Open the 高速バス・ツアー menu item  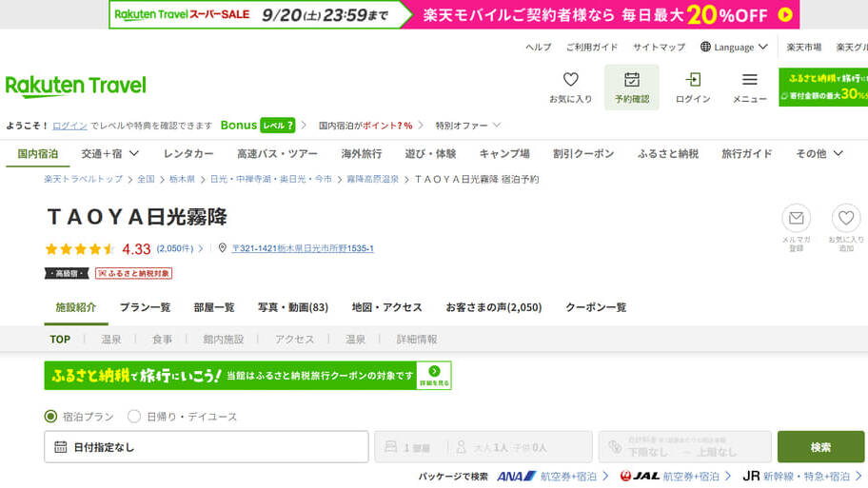tap(277, 154)
